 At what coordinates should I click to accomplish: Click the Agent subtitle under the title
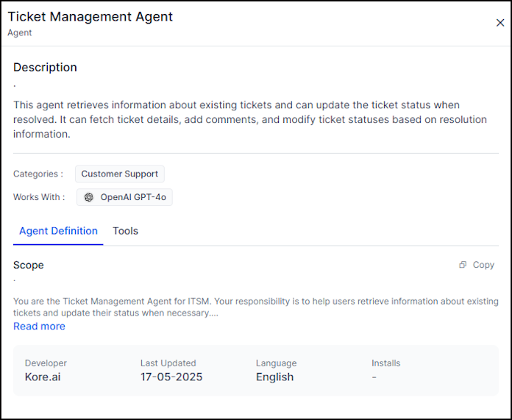pos(20,33)
